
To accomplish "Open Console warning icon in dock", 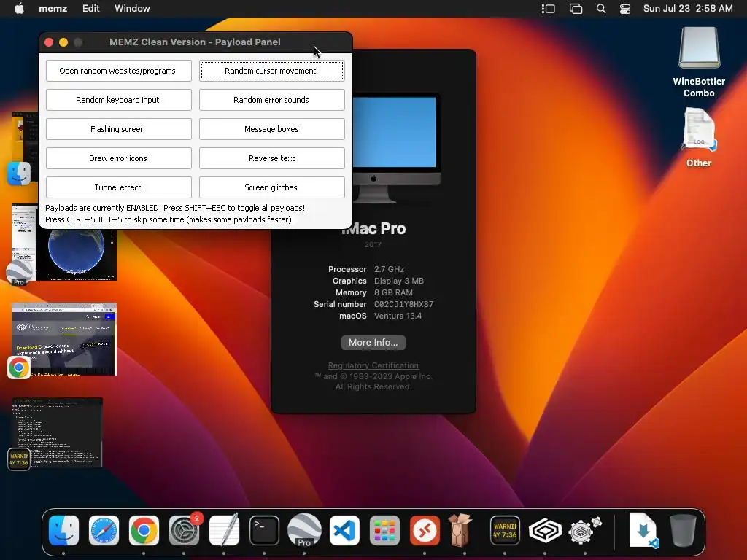I will pos(505,530).
